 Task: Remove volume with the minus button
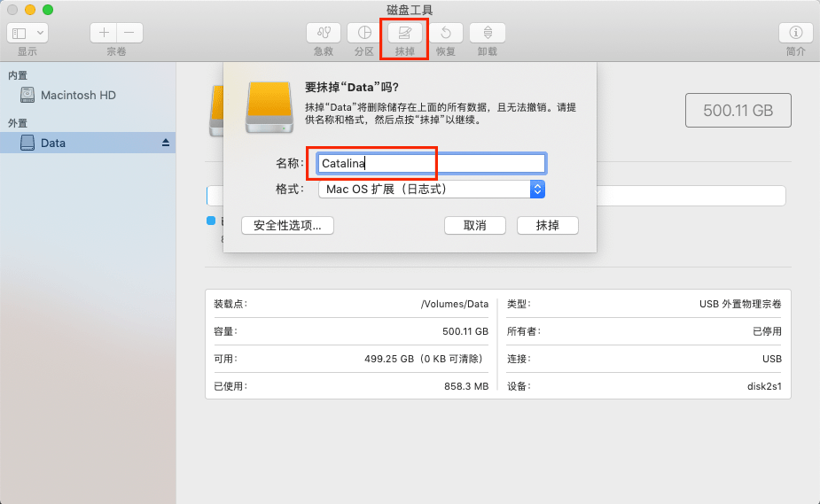[129, 33]
